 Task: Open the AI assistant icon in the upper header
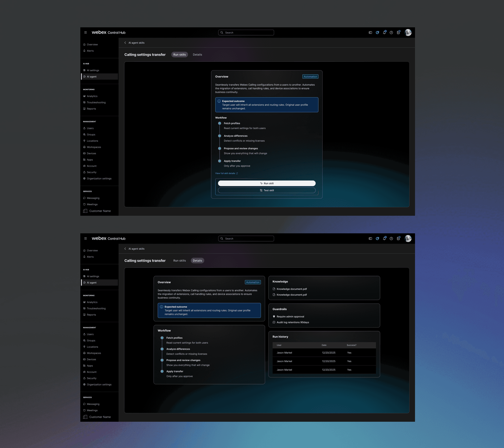tap(377, 33)
